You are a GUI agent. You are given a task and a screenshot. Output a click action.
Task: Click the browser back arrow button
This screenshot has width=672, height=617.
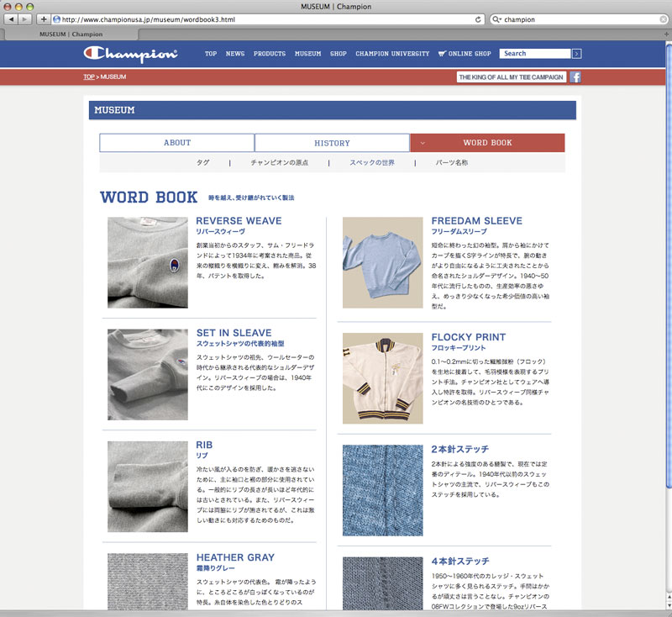click(x=12, y=18)
